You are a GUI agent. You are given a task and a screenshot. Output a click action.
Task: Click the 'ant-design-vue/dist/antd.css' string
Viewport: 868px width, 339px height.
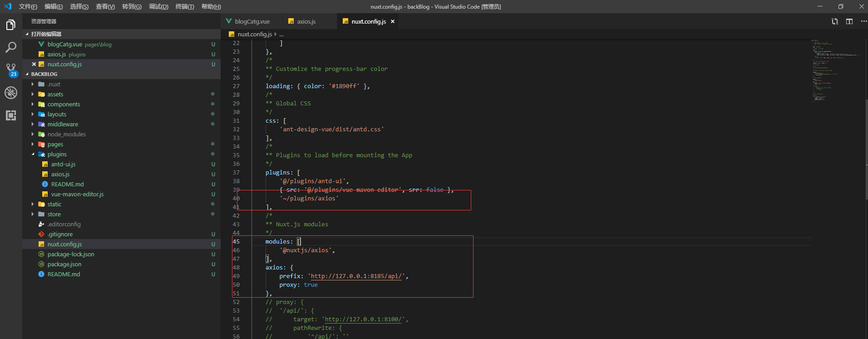[x=332, y=130]
